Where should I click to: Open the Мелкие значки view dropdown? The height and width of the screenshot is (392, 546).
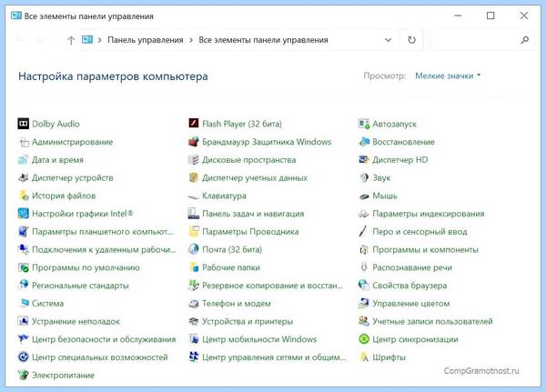coord(448,75)
